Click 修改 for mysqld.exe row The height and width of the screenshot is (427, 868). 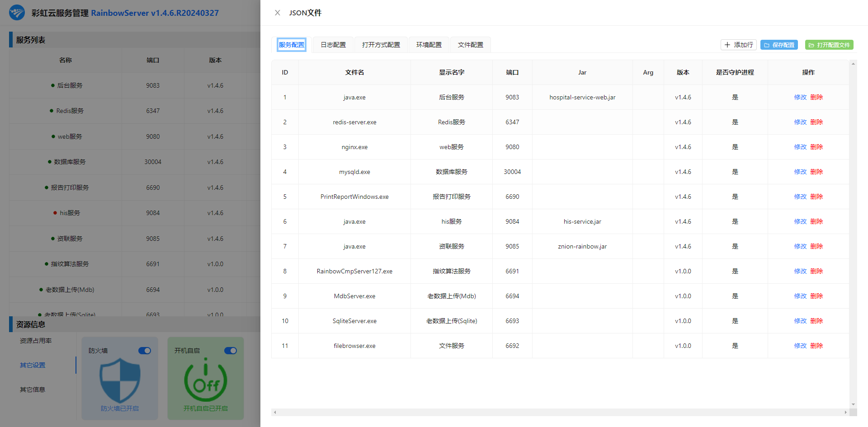[x=800, y=172]
